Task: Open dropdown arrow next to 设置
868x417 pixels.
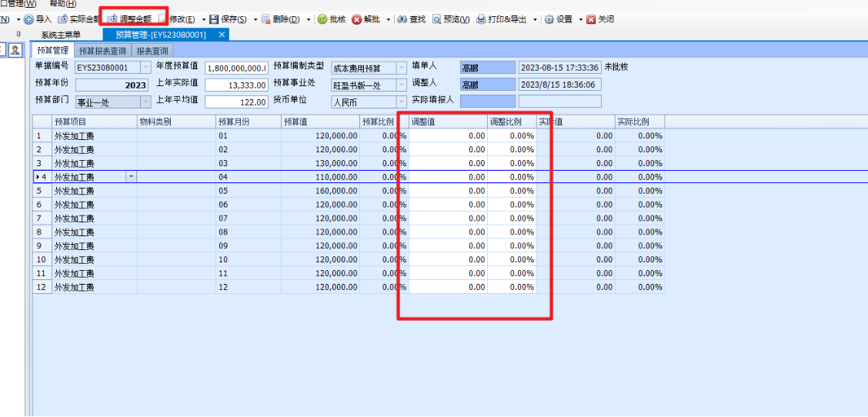Action: click(581, 19)
